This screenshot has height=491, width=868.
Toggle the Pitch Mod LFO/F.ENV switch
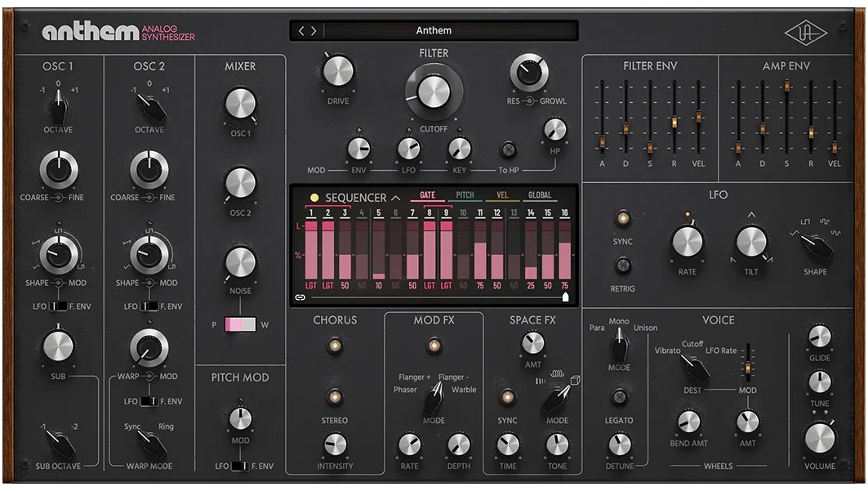(x=240, y=466)
